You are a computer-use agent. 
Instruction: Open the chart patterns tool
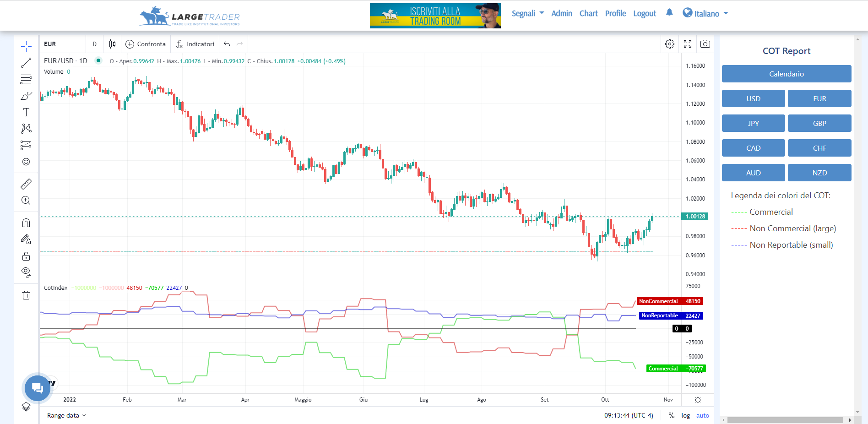pyautogui.click(x=26, y=129)
